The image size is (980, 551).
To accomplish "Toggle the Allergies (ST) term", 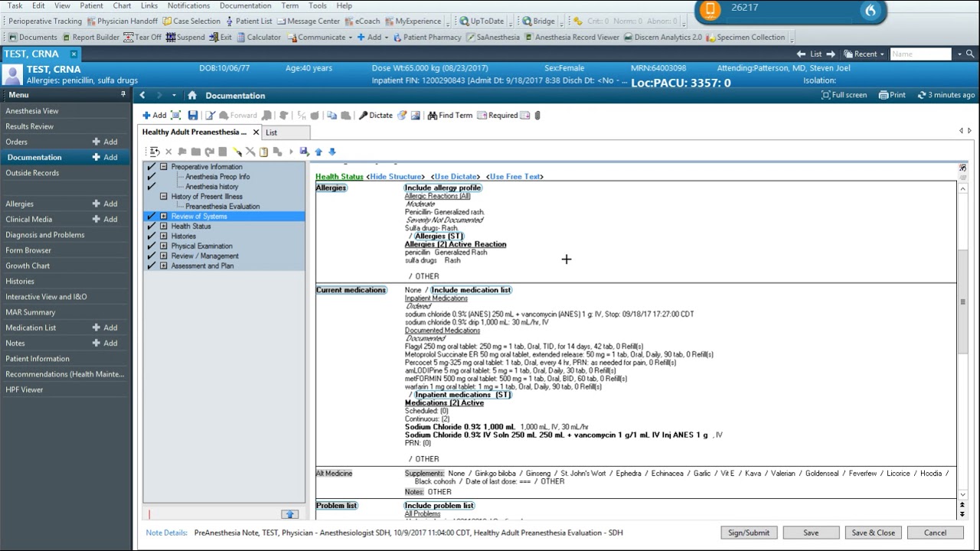I will 439,236.
